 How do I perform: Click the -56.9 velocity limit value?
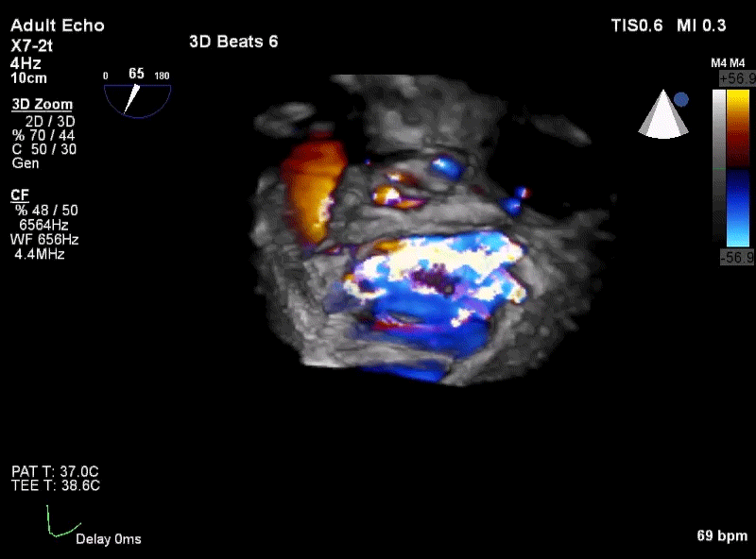[737, 258]
